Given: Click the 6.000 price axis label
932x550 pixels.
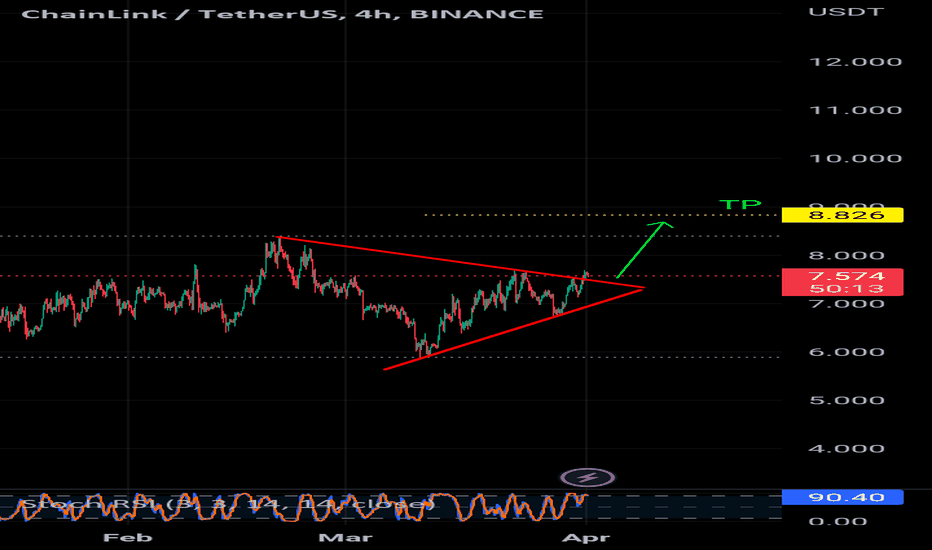Looking at the screenshot, I should (846, 352).
